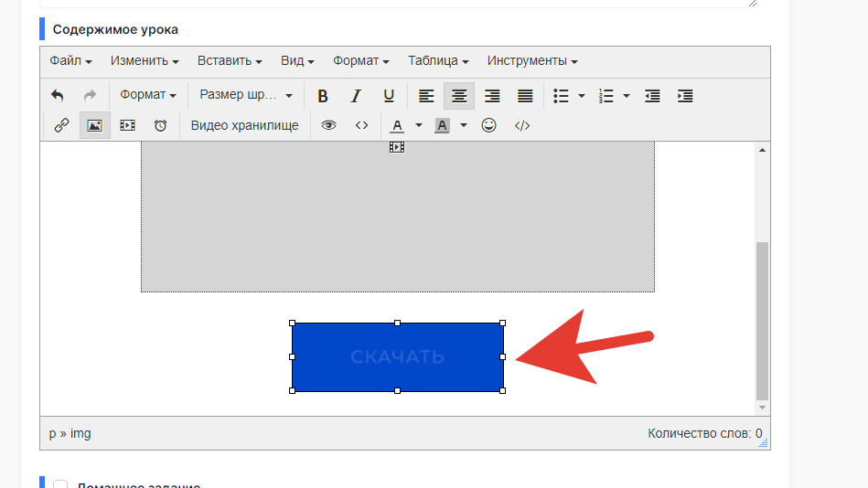Click the p element in path bar
868x488 pixels.
point(52,434)
